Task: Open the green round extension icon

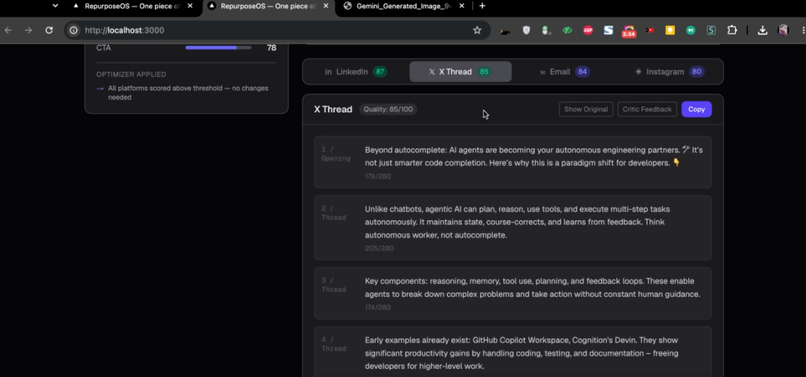Action: point(690,30)
